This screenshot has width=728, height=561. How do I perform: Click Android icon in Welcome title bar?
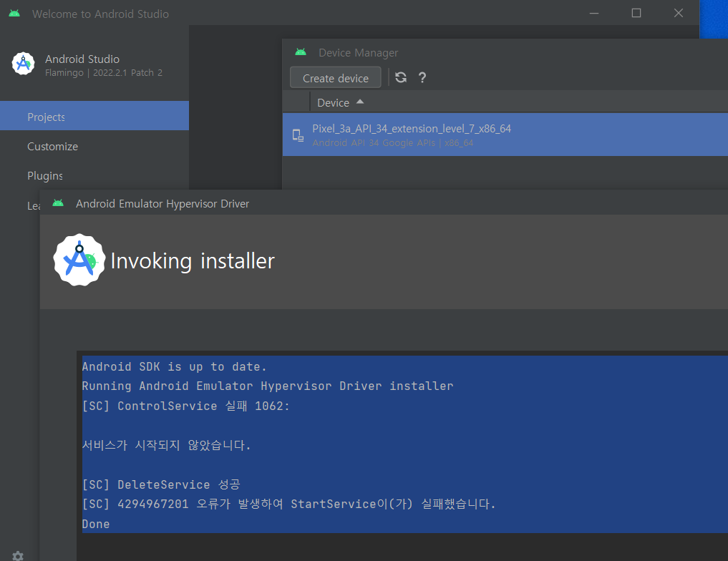[x=14, y=14]
